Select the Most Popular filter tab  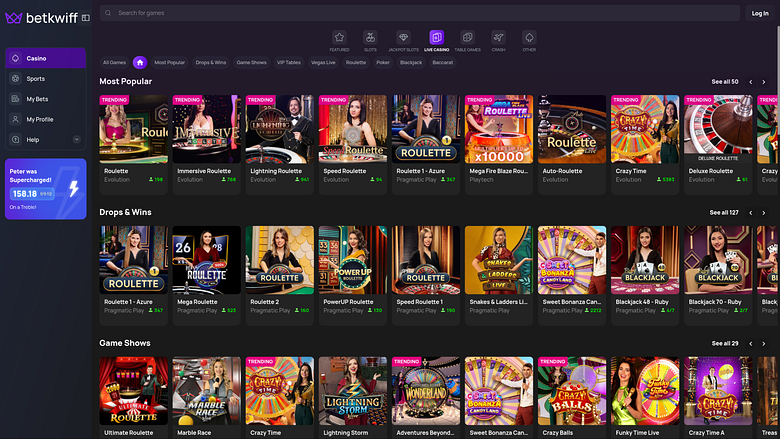coord(169,63)
